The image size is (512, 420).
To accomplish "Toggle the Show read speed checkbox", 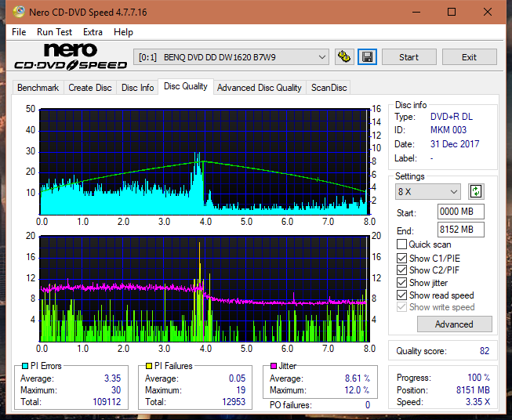I will pos(401,295).
